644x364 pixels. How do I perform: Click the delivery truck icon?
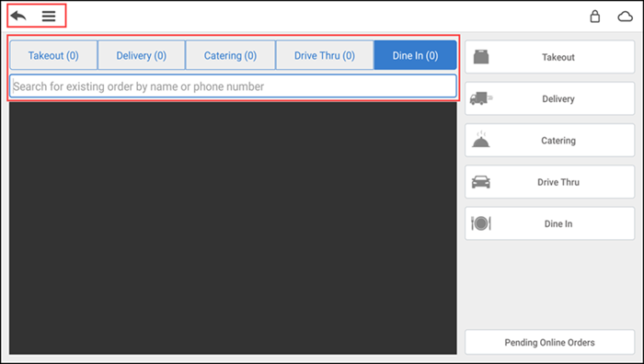[481, 98]
